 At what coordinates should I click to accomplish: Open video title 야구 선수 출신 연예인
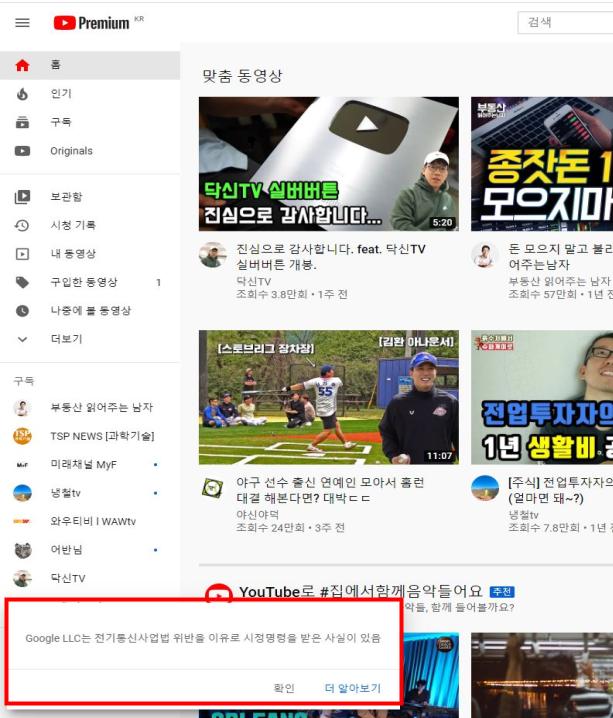330,490
